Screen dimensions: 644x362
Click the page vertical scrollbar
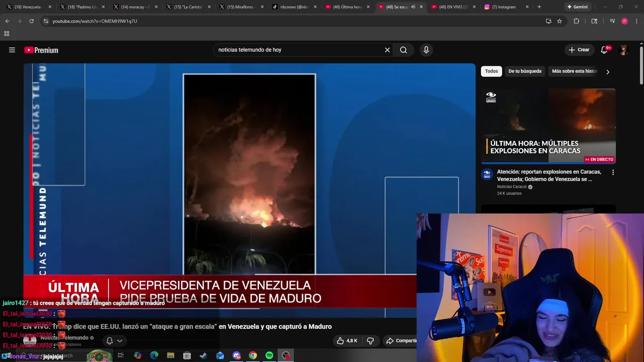(x=641, y=65)
